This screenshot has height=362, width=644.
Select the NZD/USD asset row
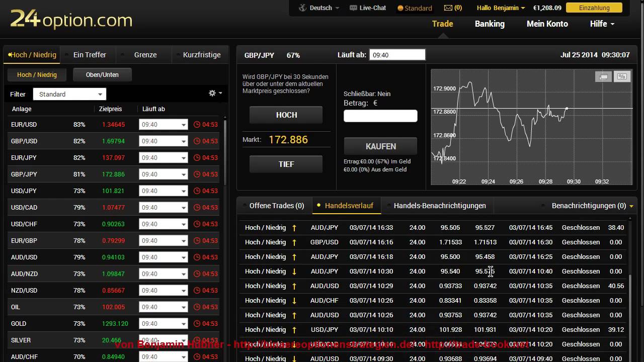point(113,291)
